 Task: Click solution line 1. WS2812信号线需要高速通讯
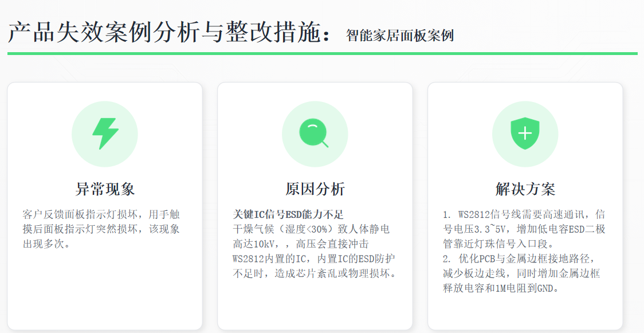click(524, 214)
